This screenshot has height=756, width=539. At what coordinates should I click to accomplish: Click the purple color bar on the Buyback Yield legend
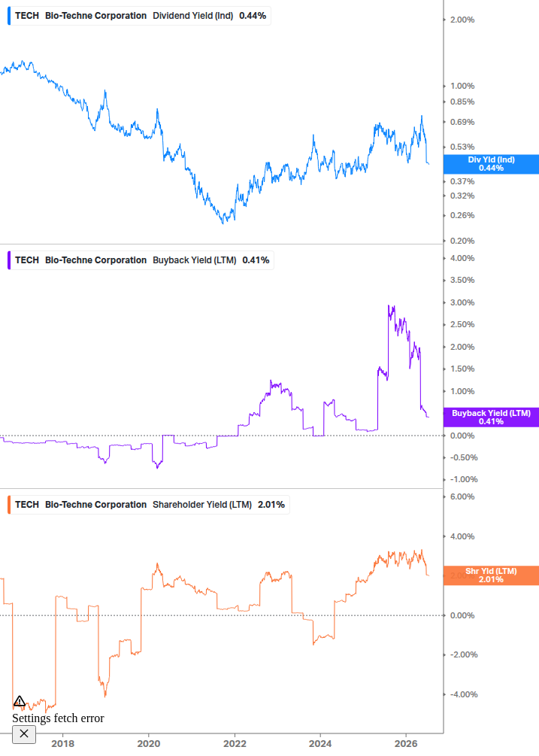[9, 260]
